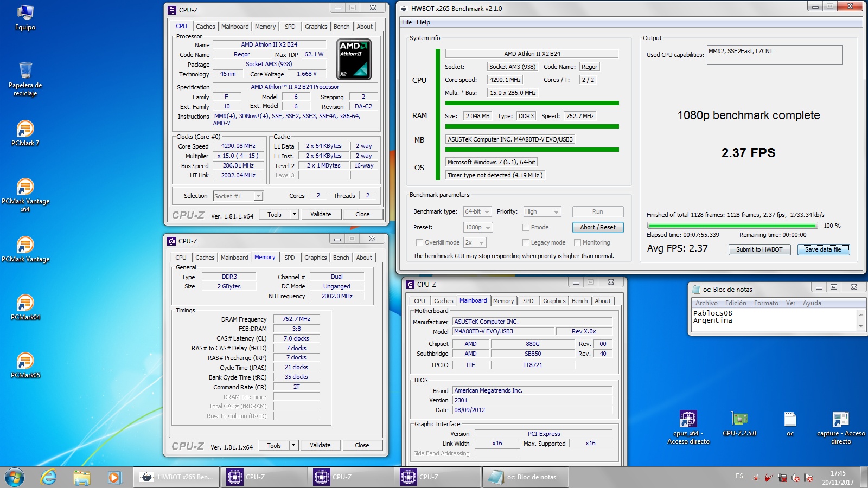
Task: Open Papelera de reciclaje icon
Action: pyautogui.click(x=25, y=80)
